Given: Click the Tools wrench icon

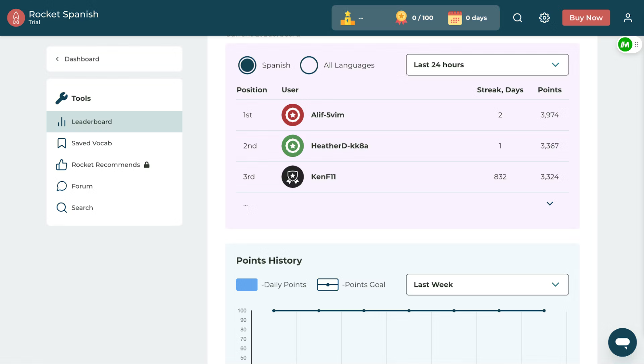Looking at the screenshot, I should coord(61,98).
